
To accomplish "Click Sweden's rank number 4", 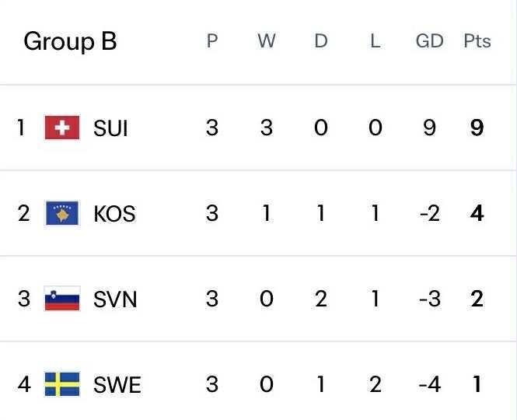I will point(24,384).
